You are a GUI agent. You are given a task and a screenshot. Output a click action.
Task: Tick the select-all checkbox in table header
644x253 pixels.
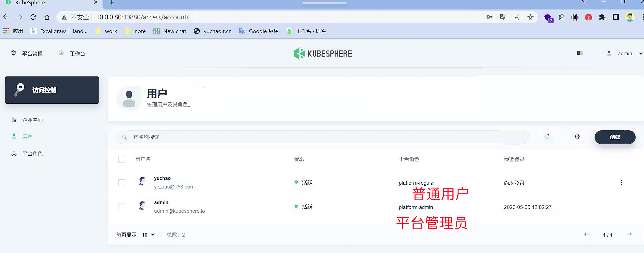(x=122, y=159)
